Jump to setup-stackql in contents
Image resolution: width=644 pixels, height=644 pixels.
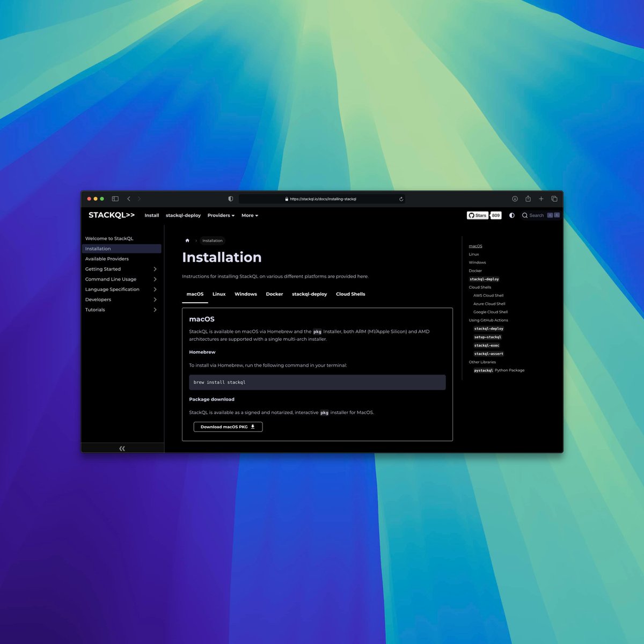(488, 337)
